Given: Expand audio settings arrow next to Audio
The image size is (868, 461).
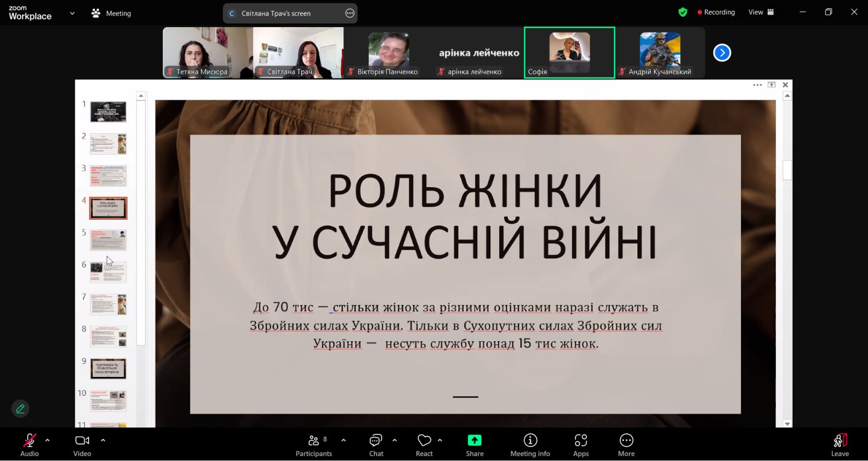Looking at the screenshot, I should coord(48,440).
